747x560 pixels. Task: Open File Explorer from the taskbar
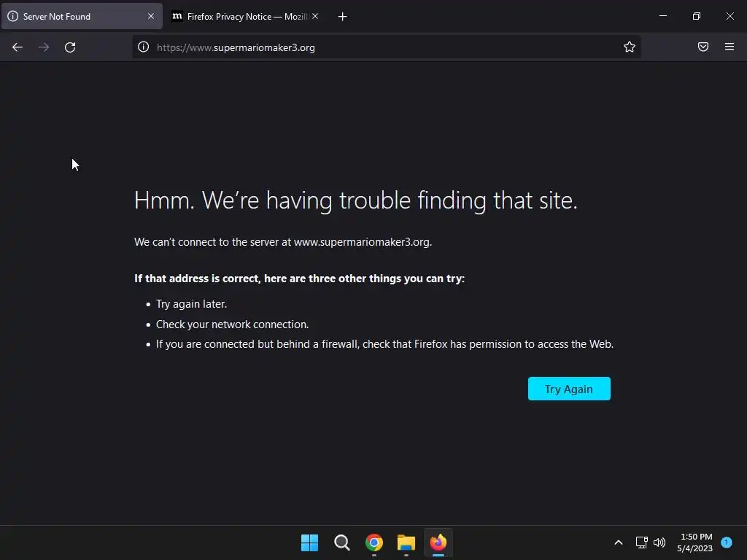406,542
